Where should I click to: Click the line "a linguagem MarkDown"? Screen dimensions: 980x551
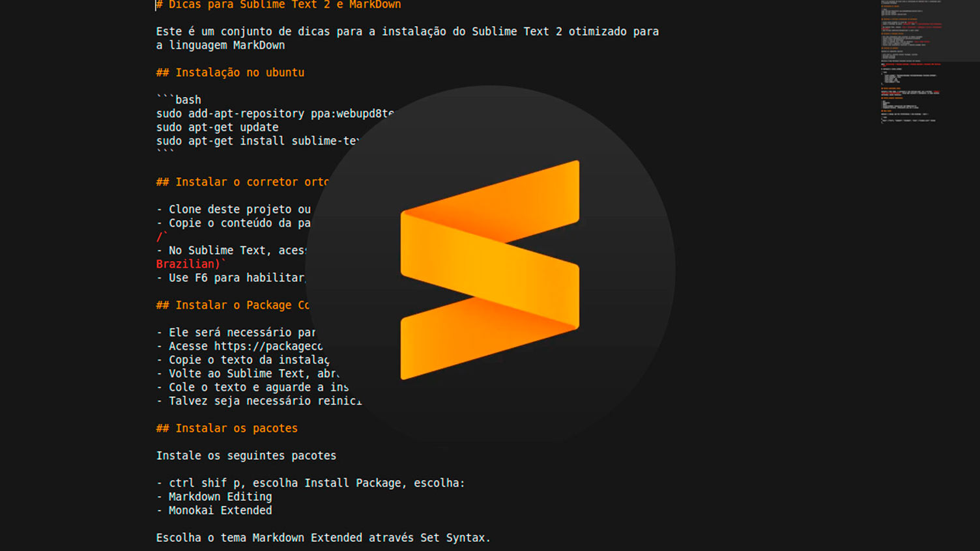pyautogui.click(x=220, y=45)
